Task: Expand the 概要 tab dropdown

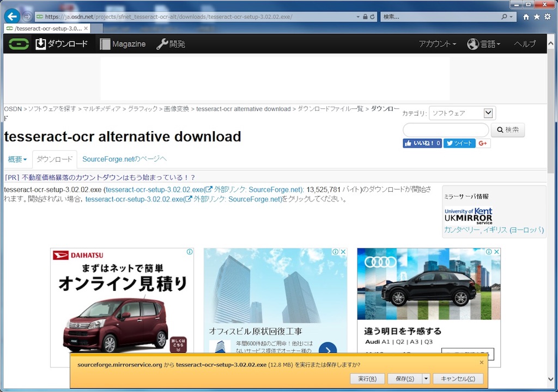Action: [x=17, y=160]
